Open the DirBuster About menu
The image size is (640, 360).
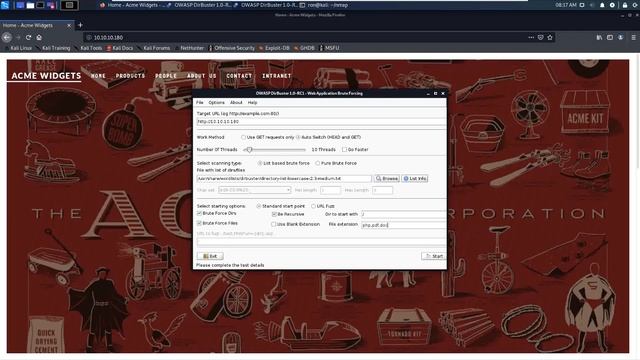(x=236, y=102)
